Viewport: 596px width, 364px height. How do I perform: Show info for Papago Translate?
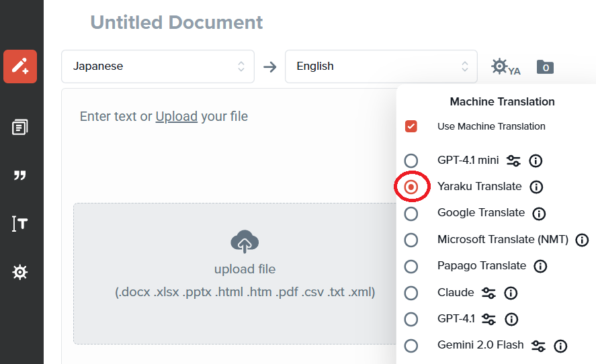pyautogui.click(x=540, y=266)
